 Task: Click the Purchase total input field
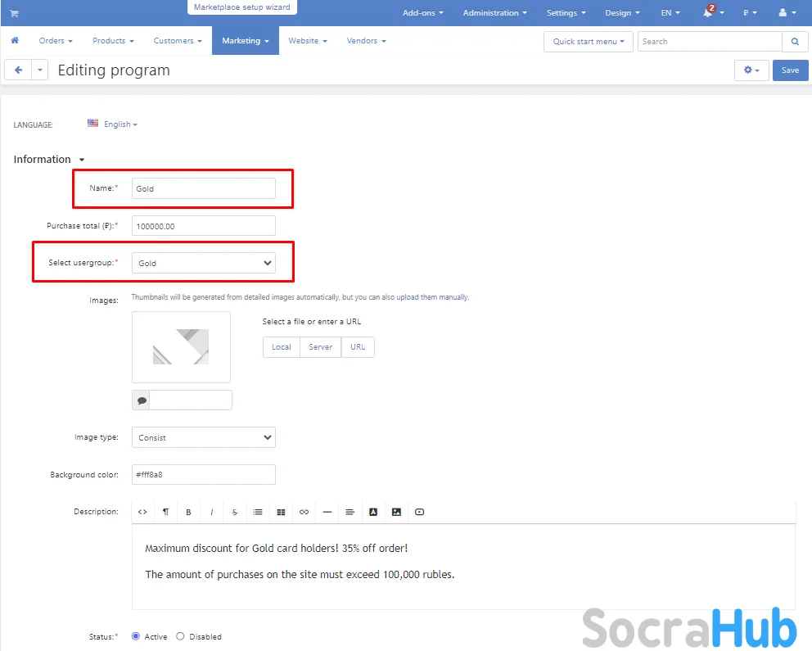204,226
